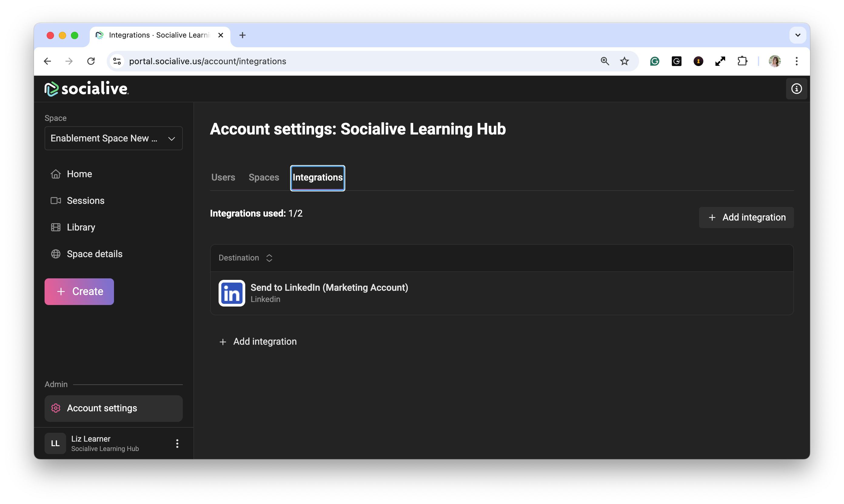Screen dimensions: 844x504
Task: Switch to the Spaces tab
Action: click(263, 177)
